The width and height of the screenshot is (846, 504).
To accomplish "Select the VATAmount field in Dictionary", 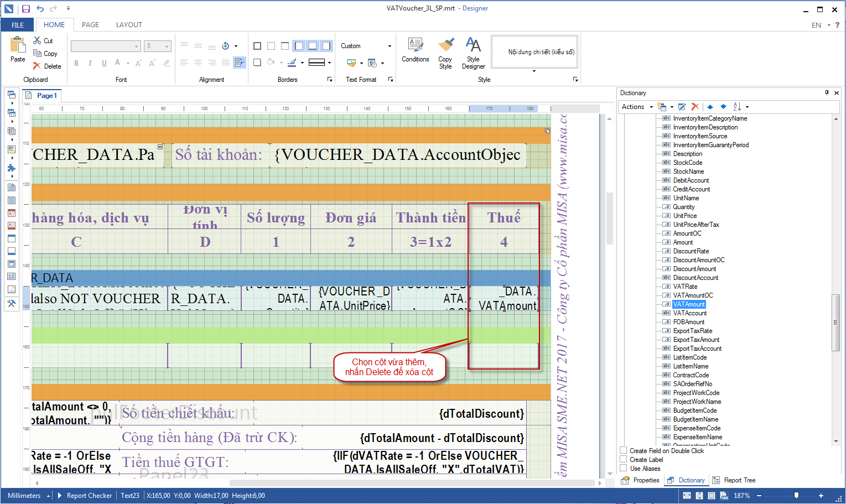I will pyautogui.click(x=689, y=304).
